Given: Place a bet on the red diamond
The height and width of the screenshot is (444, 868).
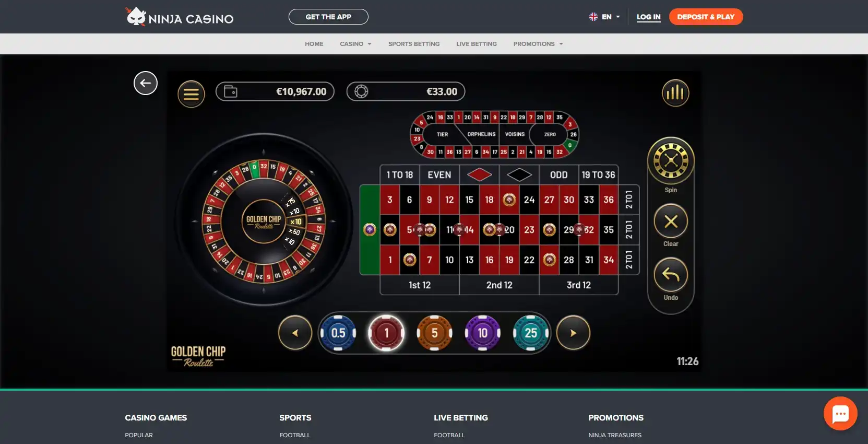Looking at the screenshot, I should (480, 174).
